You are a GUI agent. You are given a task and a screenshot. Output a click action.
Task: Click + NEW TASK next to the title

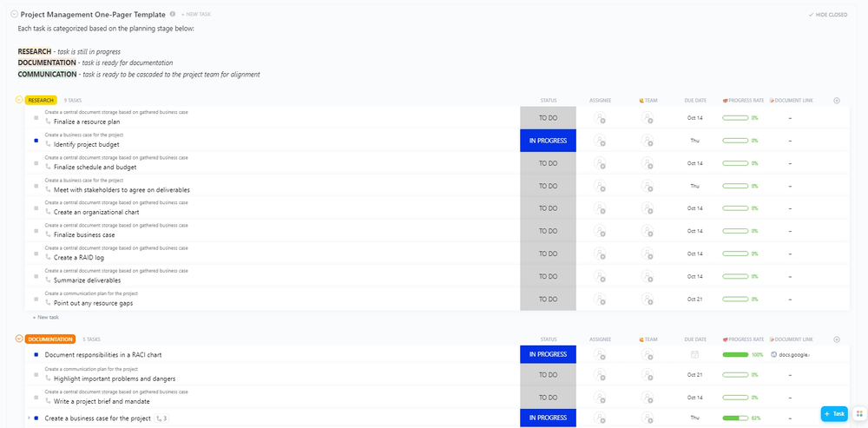tap(196, 15)
